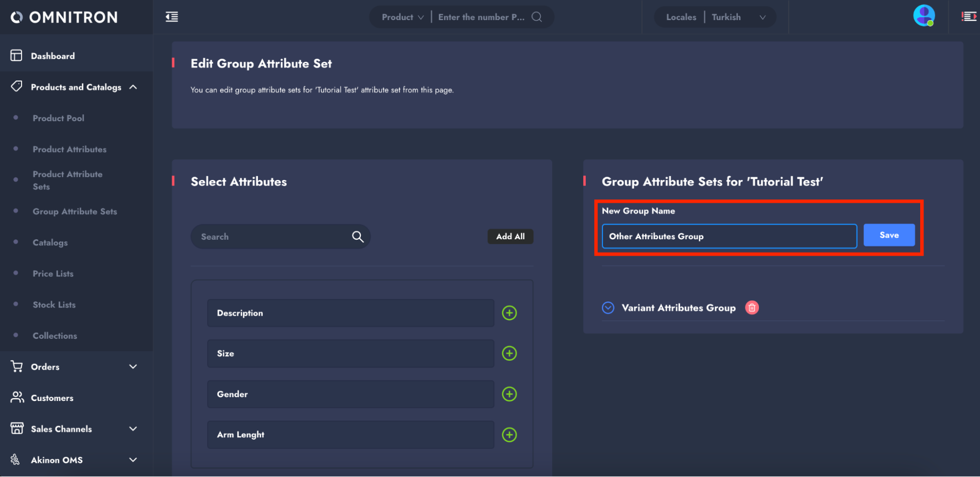The width and height of the screenshot is (980, 477).
Task: Focus the New Group Name input field
Action: (x=729, y=236)
